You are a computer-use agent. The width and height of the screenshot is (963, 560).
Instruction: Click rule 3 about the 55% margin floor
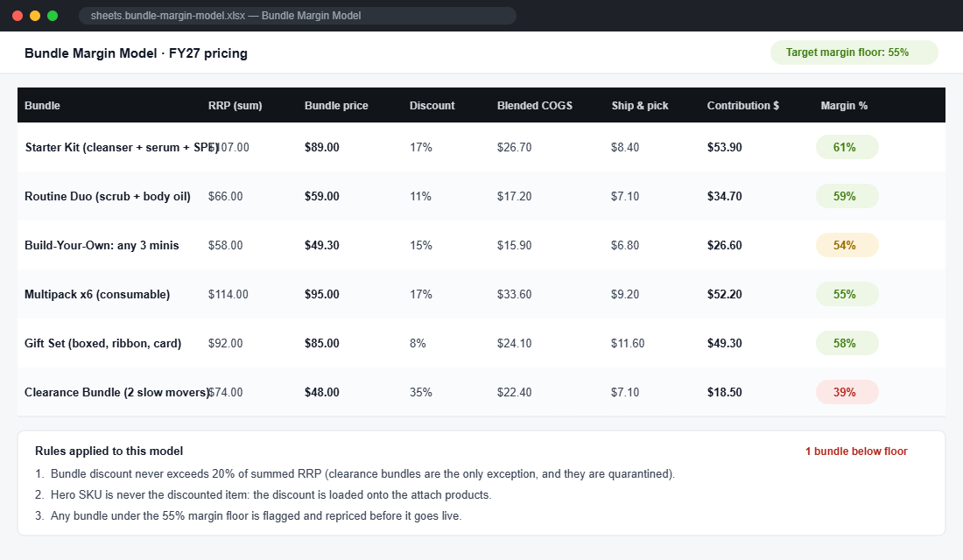point(249,515)
